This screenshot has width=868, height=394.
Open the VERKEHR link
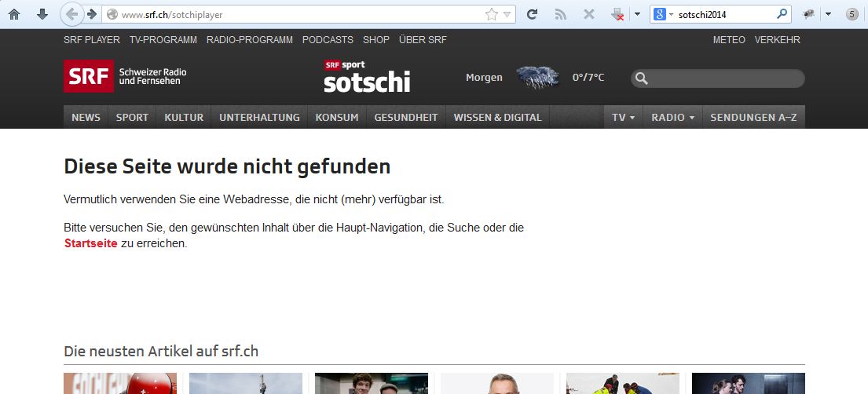click(777, 40)
